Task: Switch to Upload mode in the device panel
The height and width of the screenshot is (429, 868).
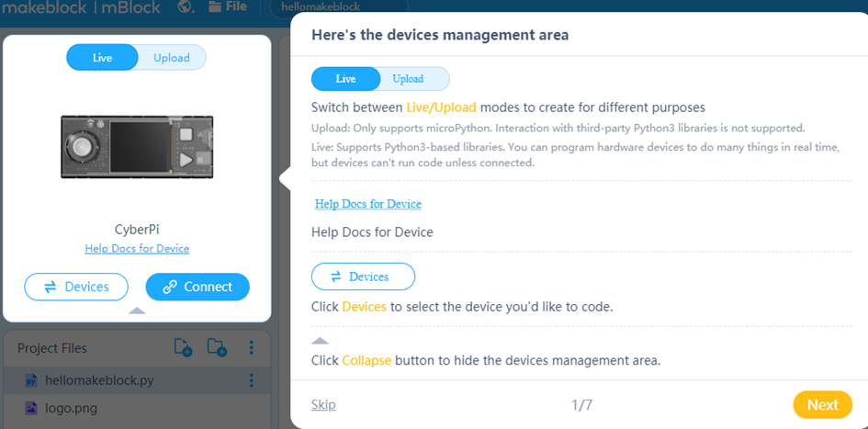Action: 171,58
